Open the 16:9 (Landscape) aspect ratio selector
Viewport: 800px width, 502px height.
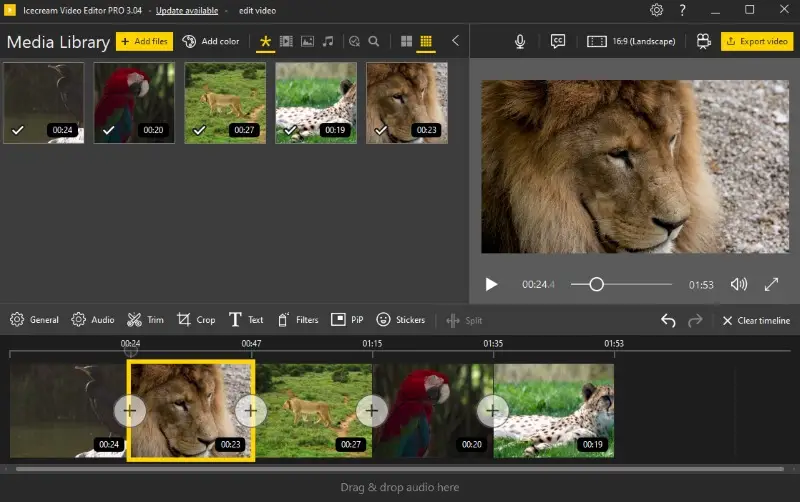(631, 41)
